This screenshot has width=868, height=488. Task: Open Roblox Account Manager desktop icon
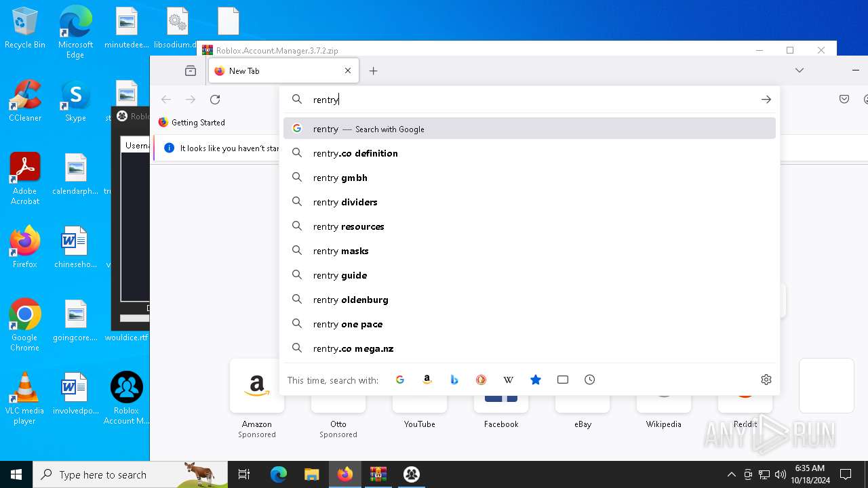(x=126, y=399)
